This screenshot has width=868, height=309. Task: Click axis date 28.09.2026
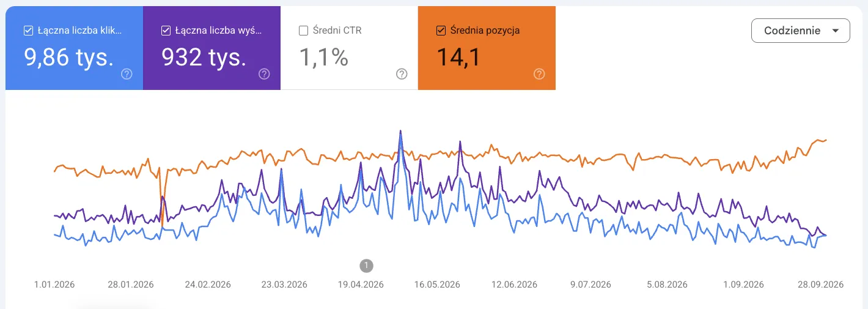point(820,285)
